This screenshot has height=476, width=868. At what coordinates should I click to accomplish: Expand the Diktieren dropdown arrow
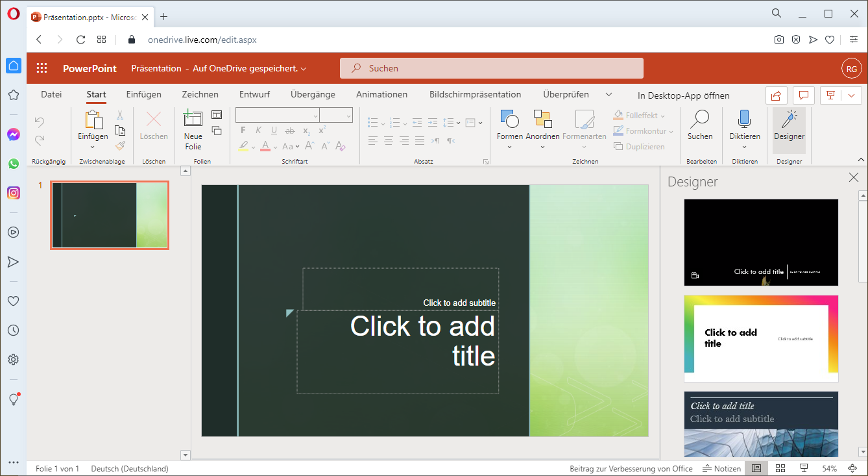tap(744, 147)
